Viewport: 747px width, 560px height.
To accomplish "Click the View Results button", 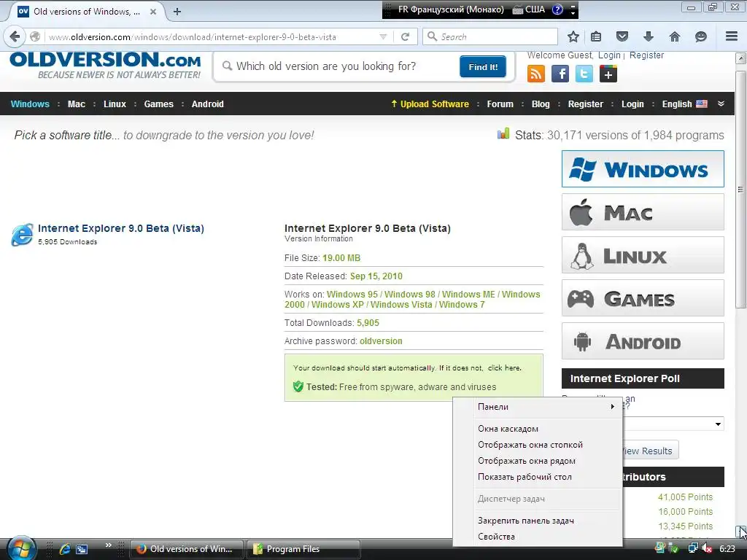I will [x=650, y=451].
